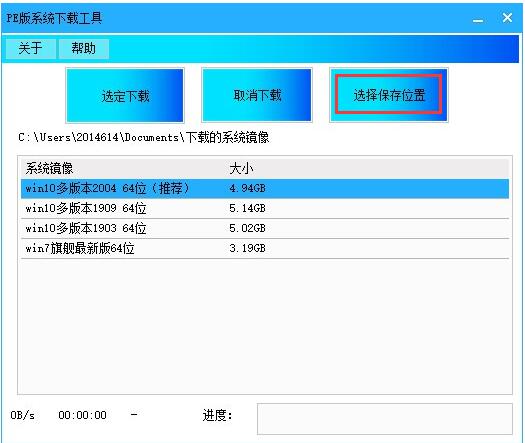
Task: Select the win7旗舰最新版64位 row
Action: [x=265, y=248]
